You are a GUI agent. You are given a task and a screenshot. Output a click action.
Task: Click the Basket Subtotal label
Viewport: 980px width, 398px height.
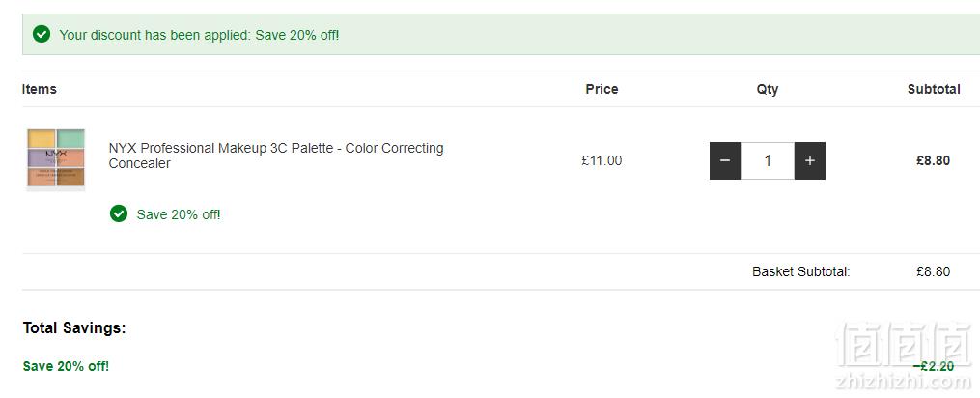[801, 271]
